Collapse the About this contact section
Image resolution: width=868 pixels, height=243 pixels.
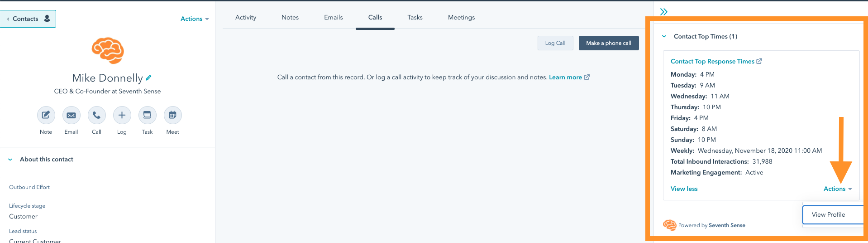pyautogui.click(x=10, y=160)
